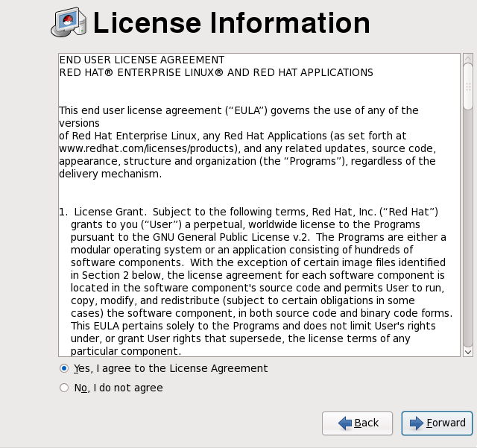Click the scrollbar up arrow
Image resolution: width=477 pixels, height=448 pixels.
(x=467, y=57)
